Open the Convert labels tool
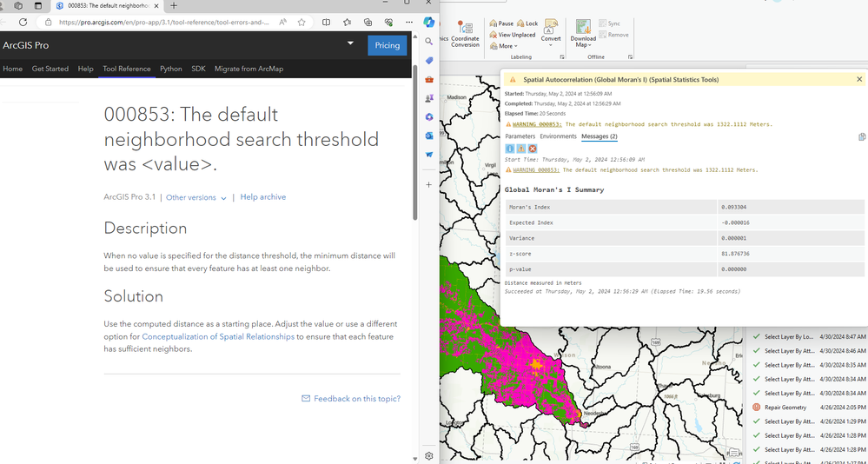The width and height of the screenshot is (868, 464). click(551, 31)
